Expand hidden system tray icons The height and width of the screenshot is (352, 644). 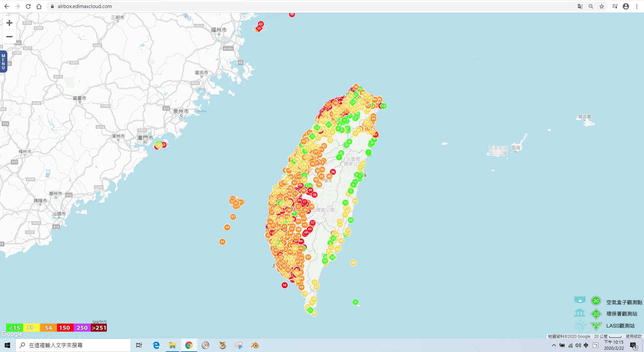click(554, 345)
